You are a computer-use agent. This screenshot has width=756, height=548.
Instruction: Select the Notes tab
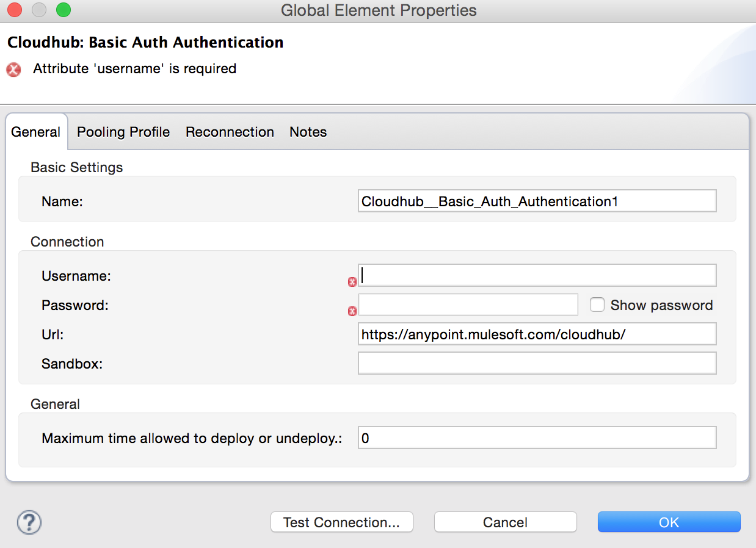click(x=308, y=132)
